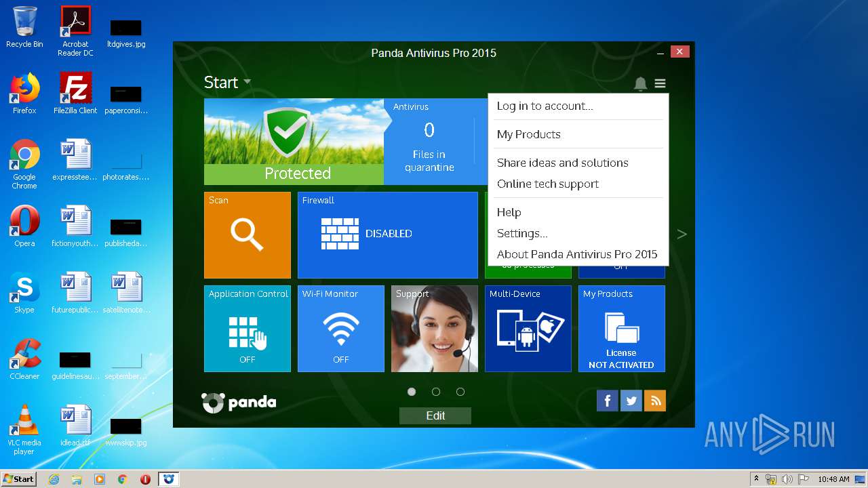
Task: Click the Panda logo
Action: [239, 403]
